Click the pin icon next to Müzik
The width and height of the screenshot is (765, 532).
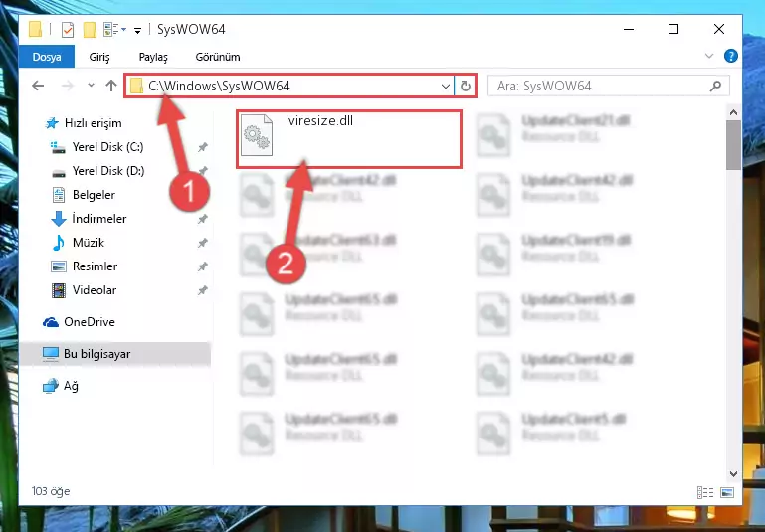[203, 243]
